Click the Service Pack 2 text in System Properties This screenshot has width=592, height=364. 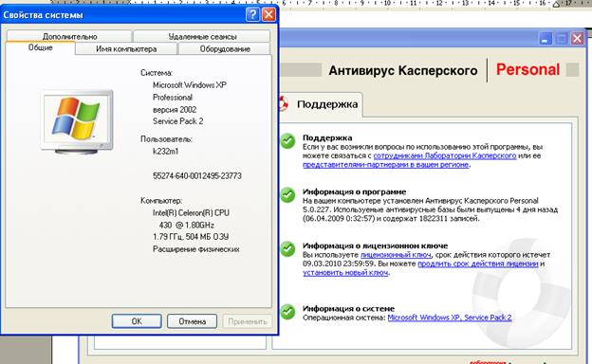[177, 121]
